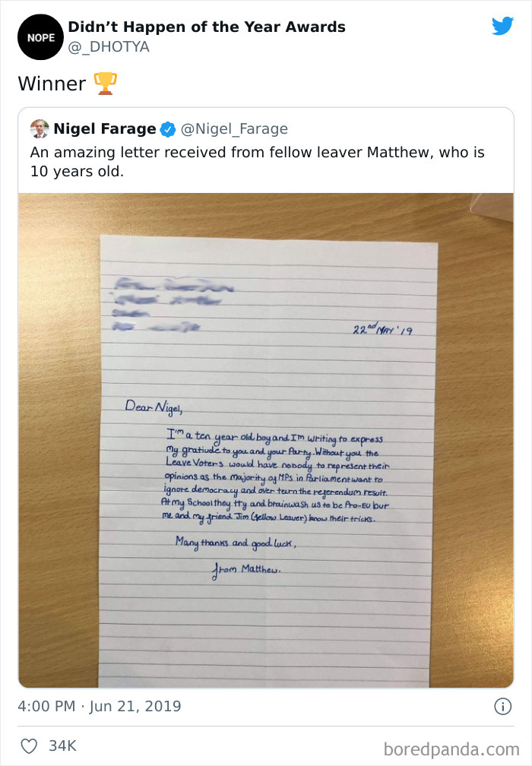The width and height of the screenshot is (532, 766).
Task: Click the @_DHOTYA handle
Action: click(x=109, y=47)
